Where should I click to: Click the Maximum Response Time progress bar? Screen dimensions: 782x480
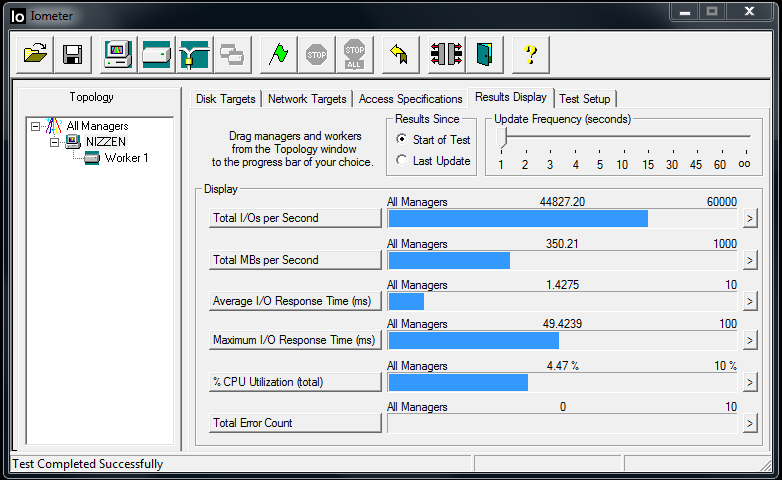tap(562, 340)
